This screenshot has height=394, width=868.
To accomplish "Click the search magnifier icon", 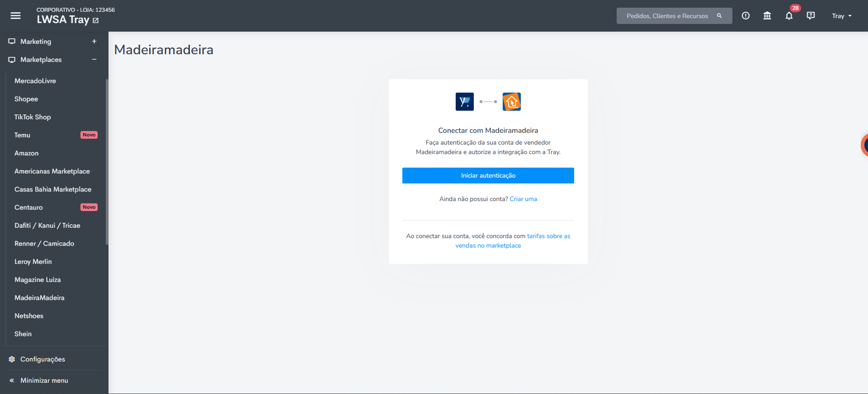I will coord(719,16).
